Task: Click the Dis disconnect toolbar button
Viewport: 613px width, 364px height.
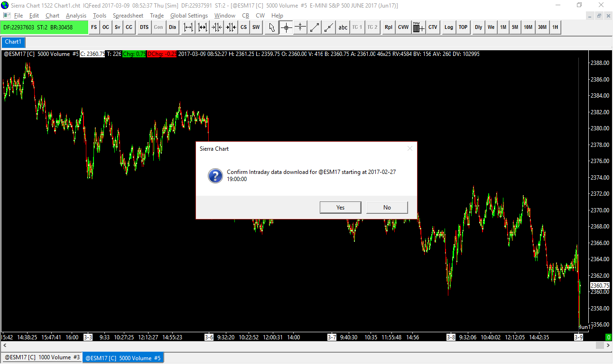Action: [172, 27]
